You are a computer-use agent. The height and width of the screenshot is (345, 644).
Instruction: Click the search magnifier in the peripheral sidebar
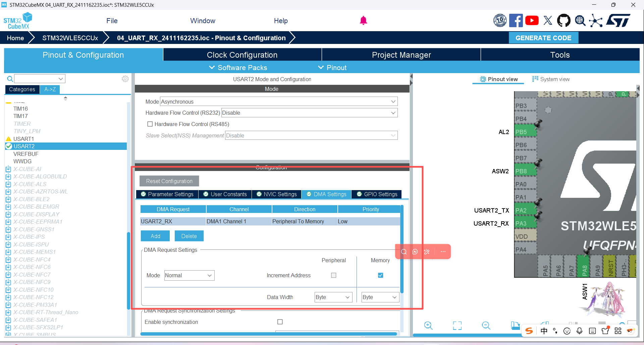click(x=10, y=79)
